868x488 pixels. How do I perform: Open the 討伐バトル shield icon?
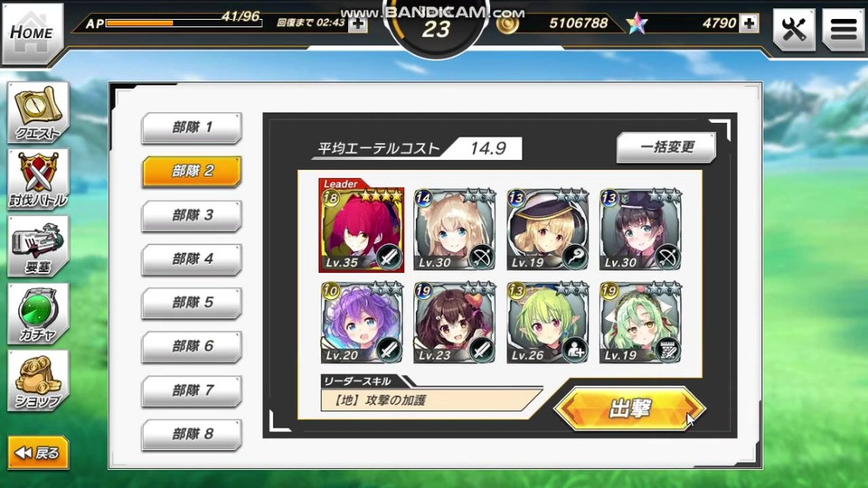[38, 179]
